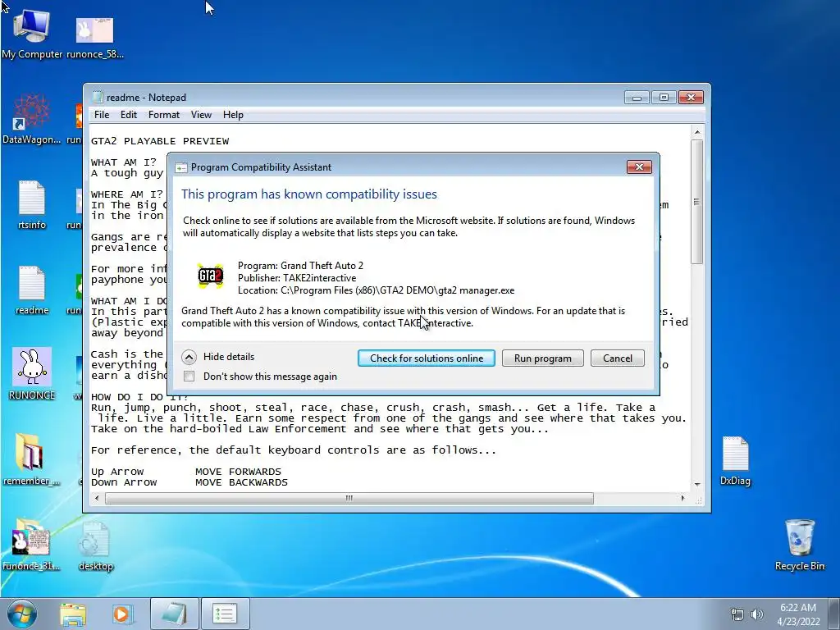Click the 'GTA2 PLAYABLE PREVIEW' heading text
This screenshot has width=840, height=630.
160,141
